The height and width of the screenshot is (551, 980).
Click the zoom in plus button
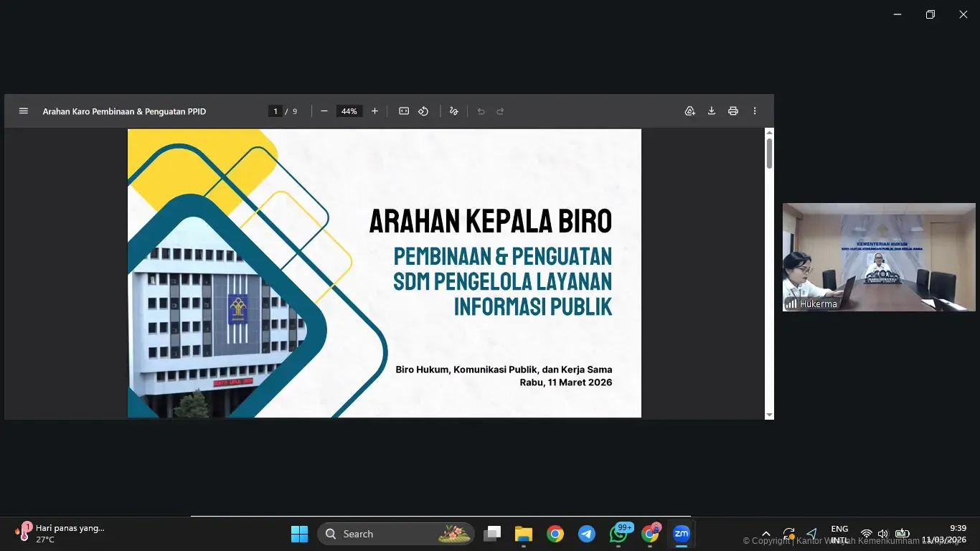(374, 111)
